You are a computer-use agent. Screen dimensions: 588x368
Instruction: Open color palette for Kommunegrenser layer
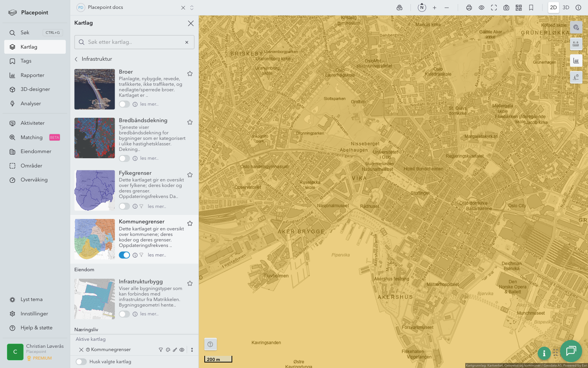168,350
